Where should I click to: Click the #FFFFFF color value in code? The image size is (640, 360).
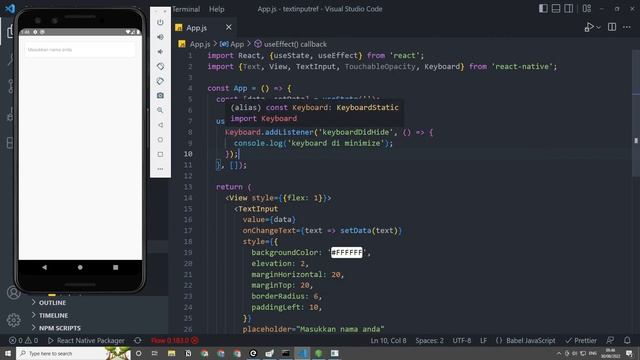[x=347, y=252]
